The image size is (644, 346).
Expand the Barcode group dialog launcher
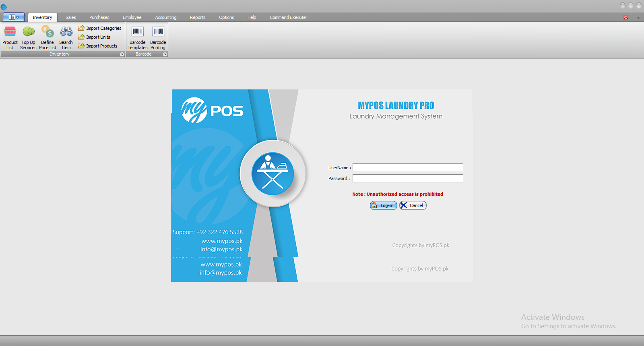pyautogui.click(x=165, y=54)
